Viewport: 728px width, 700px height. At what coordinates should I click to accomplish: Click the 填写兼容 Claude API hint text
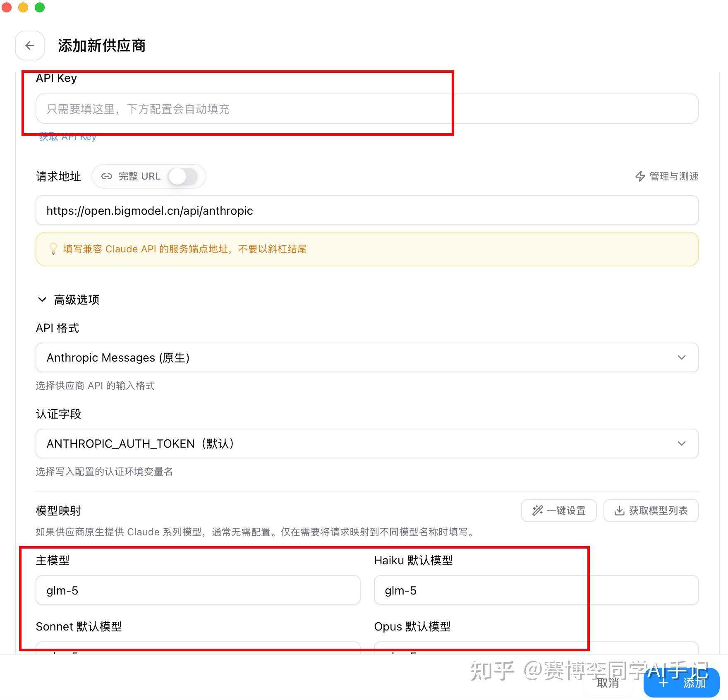pos(185,249)
